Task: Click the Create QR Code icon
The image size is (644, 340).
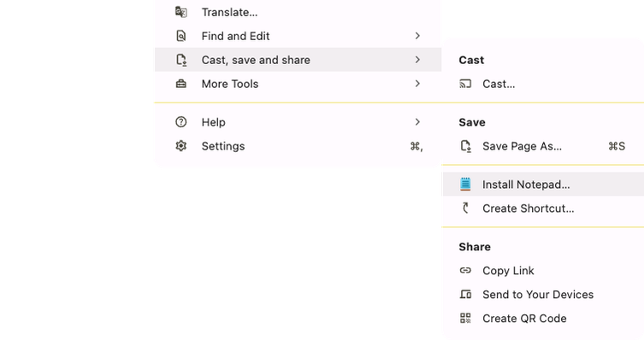Action: tap(465, 318)
